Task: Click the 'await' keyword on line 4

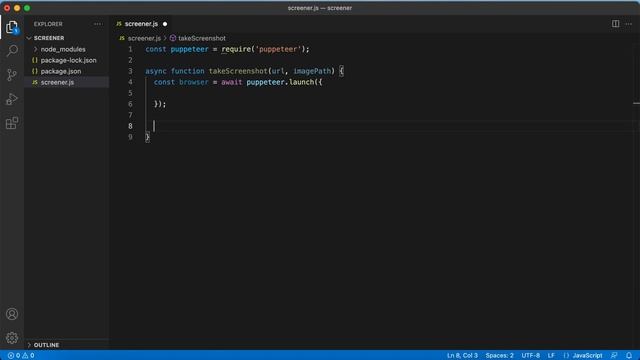Action: point(231,82)
